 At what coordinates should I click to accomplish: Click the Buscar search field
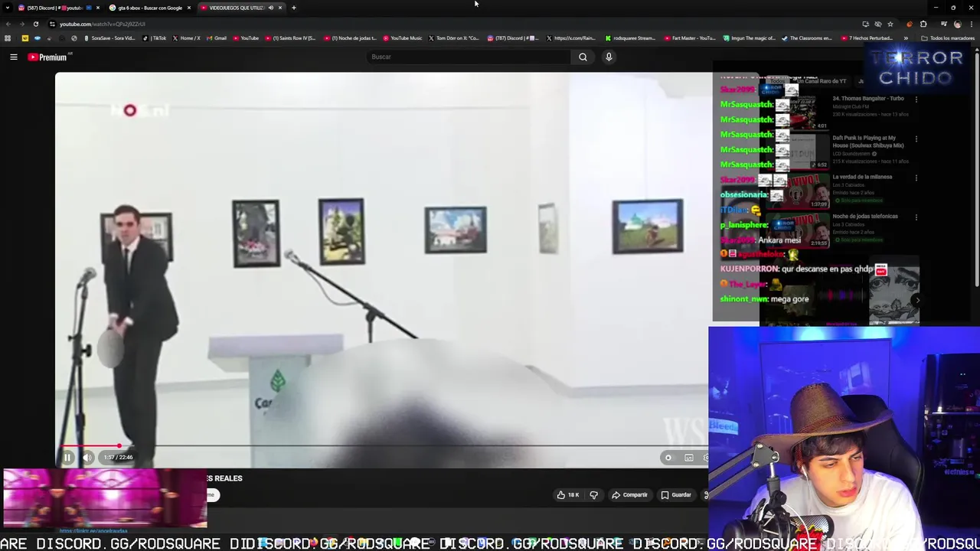click(467, 57)
